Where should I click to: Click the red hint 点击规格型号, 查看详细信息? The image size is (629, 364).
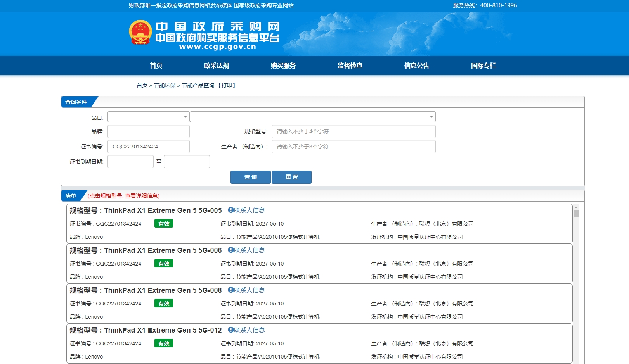click(x=123, y=196)
